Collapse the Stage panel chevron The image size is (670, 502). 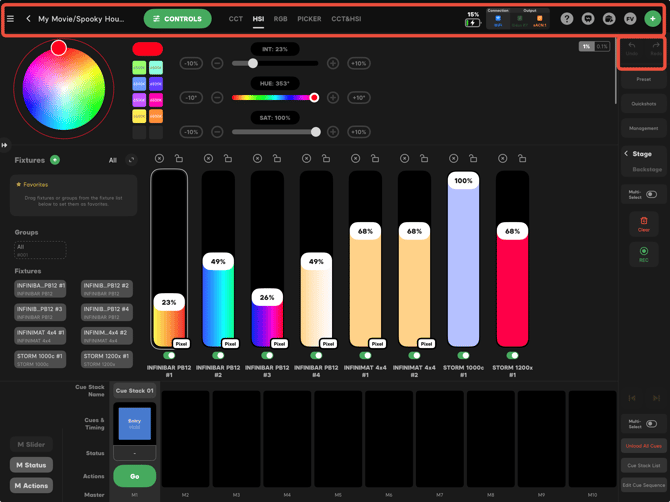click(626, 153)
